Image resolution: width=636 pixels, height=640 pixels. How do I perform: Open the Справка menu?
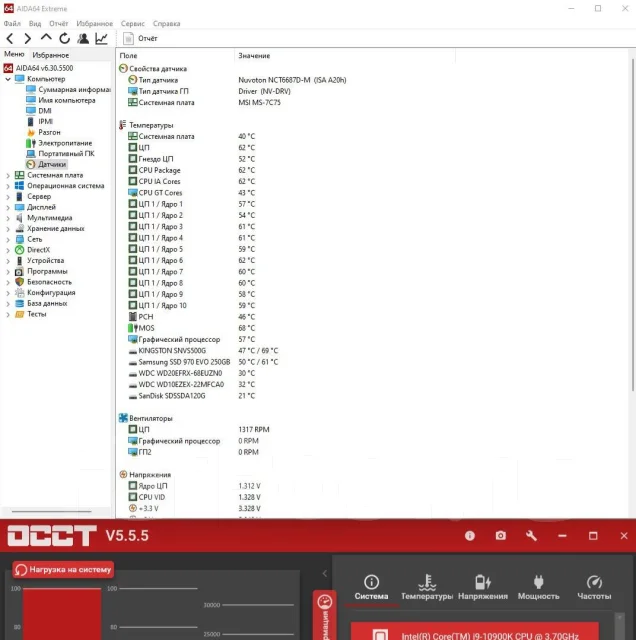tap(167, 24)
